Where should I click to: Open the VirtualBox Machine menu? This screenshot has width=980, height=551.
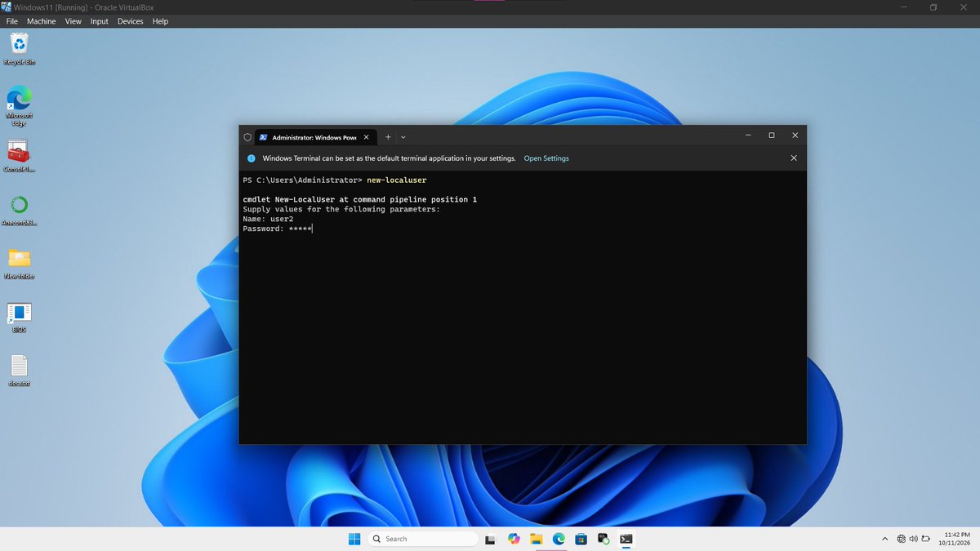(42, 21)
